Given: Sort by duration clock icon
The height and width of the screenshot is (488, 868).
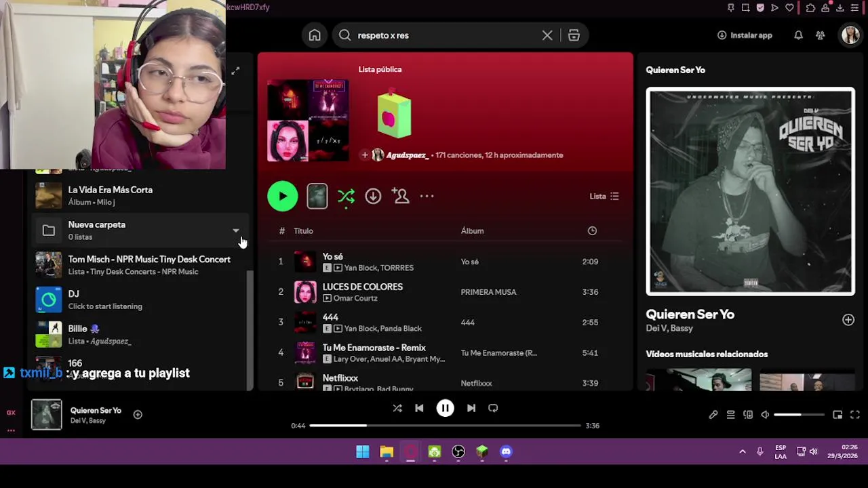Looking at the screenshot, I should click(x=592, y=231).
